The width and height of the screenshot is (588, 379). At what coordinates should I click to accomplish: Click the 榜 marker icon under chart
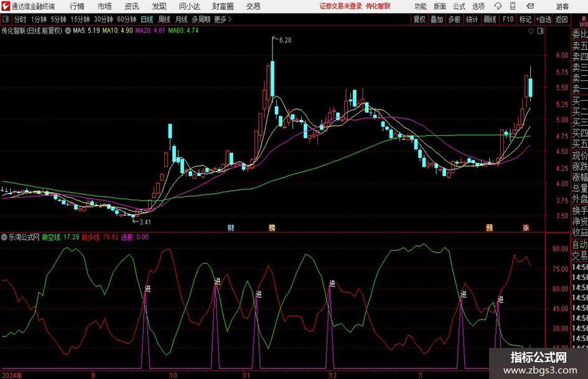[272, 227]
